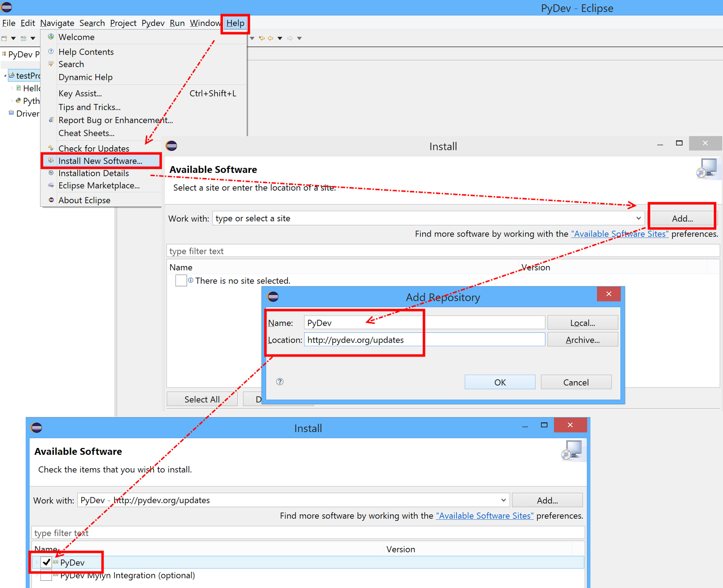Click the Eclipse Marketplace icon

(x=51, y=185)
